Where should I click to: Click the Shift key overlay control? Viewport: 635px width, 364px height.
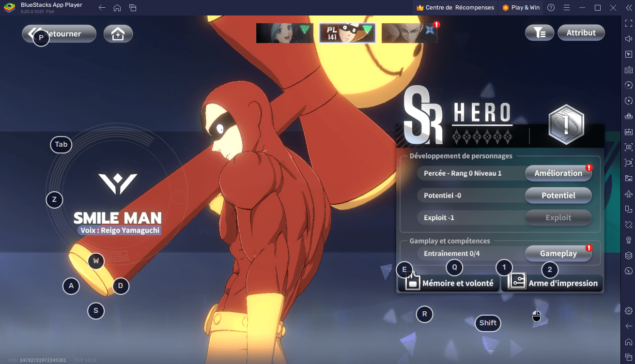click(488, 323)
